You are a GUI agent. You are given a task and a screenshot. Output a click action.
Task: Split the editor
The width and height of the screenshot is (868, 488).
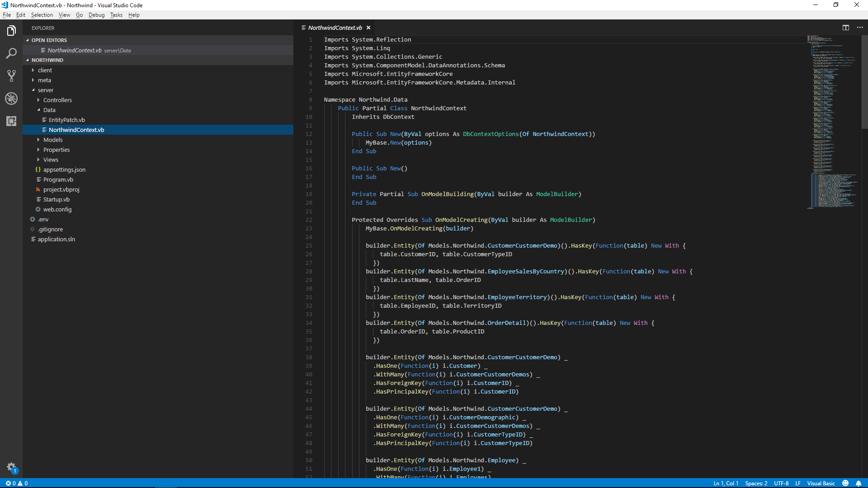pos(845,28)
